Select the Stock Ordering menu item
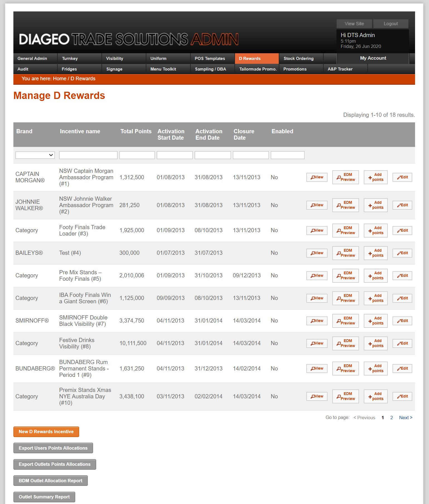 [x=301, y=59]
